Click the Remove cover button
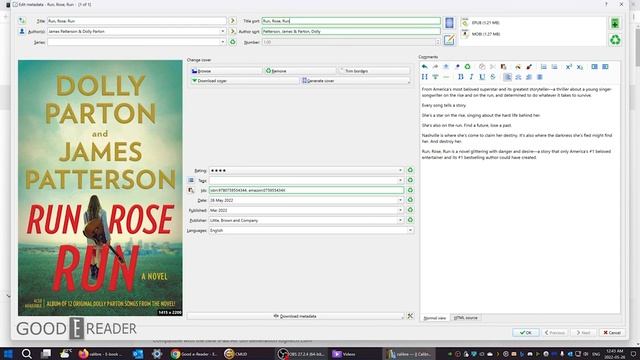Viewport: 640px width, 360px height. tap(300, 71)
